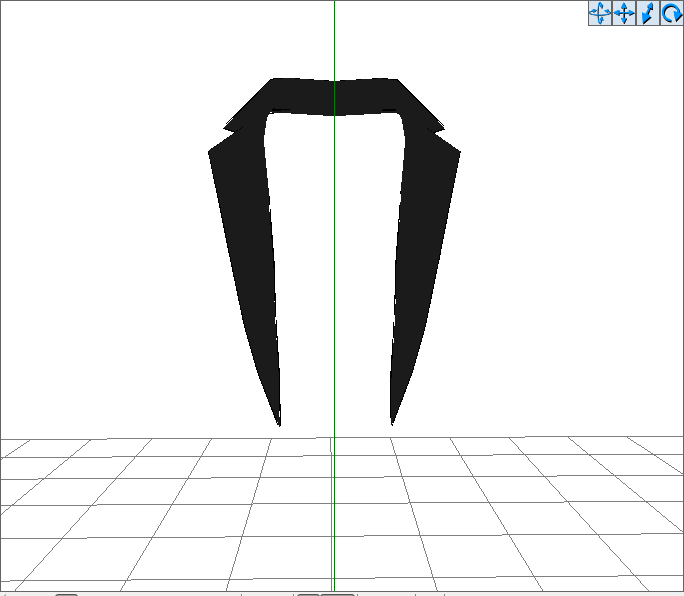Screen dimensions: 684x596
Task: Click the top back band of the collar
Action: click(x=334, y=97)
